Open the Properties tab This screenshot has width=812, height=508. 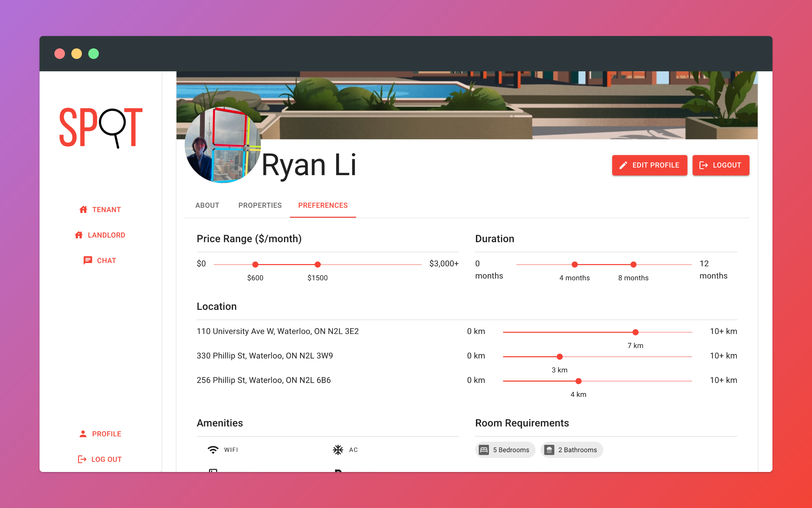(260, 205)
